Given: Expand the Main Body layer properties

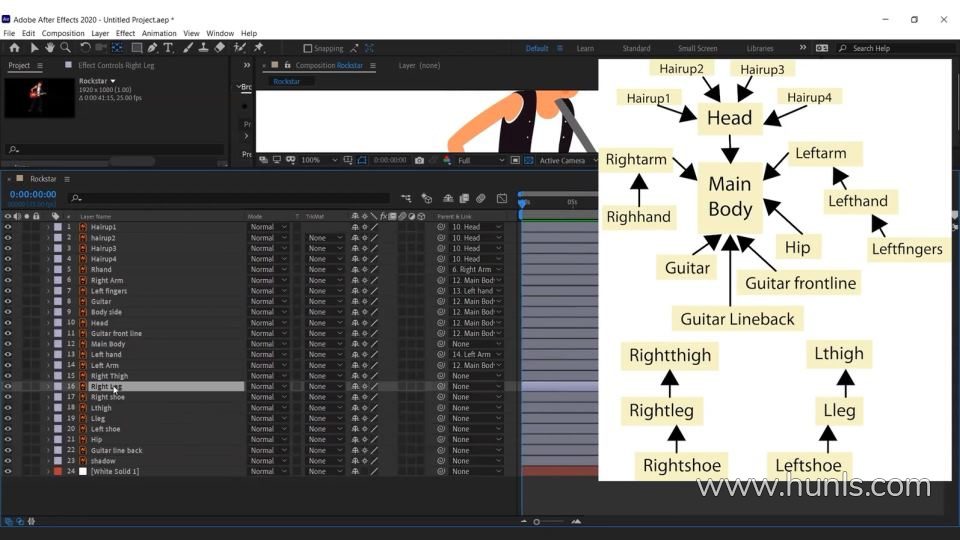Looking at the screenshot, I should tap(47, 344).
